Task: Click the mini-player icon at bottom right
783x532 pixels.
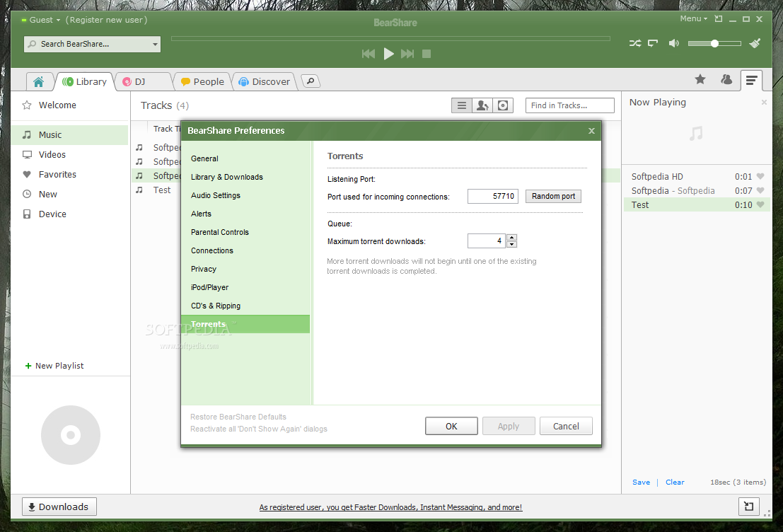Action: pyautogui.click(x=748, y=507)
